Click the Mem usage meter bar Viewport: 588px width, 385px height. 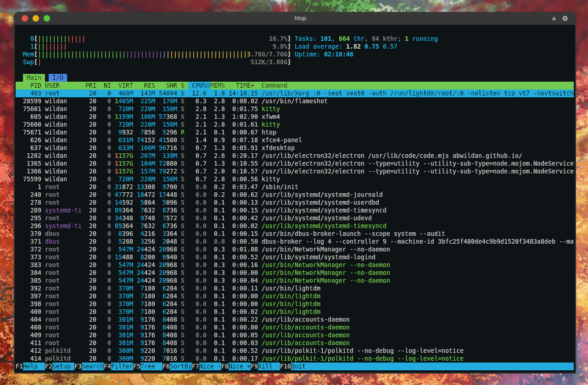[x=157, y=54]
